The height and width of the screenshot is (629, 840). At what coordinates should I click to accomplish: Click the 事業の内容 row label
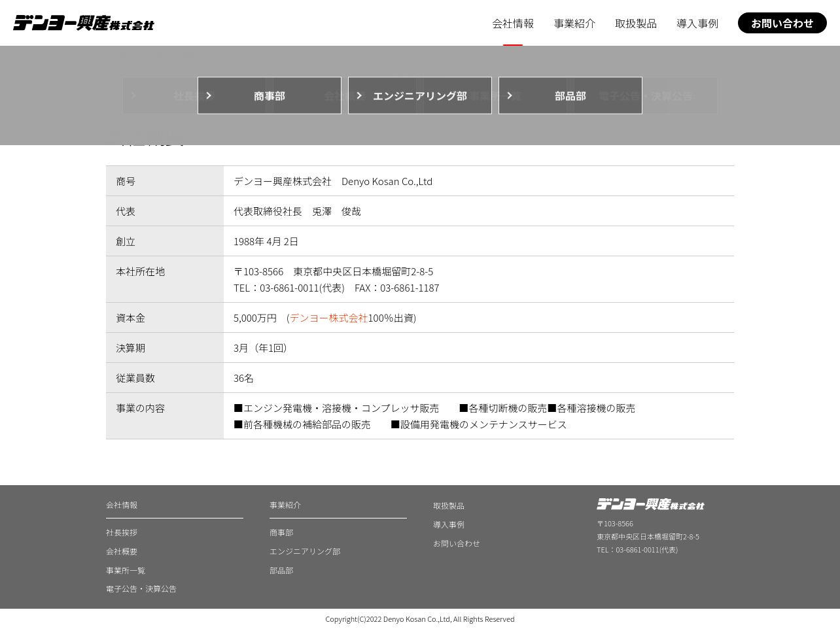pyautogui.click(x=141, y=408)
